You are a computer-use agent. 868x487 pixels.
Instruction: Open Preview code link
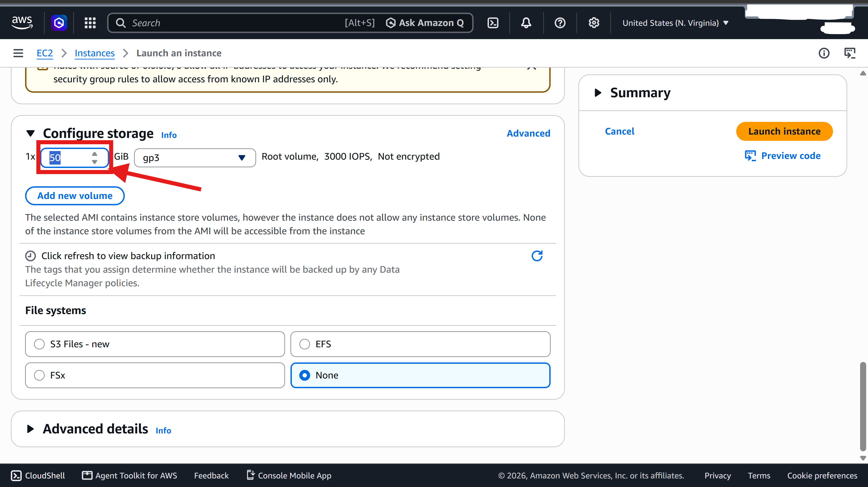point(790,156)
